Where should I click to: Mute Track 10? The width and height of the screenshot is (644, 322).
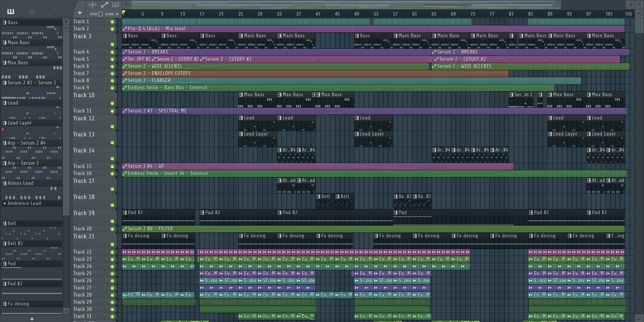pyautogui.click(x=112, y=103)
